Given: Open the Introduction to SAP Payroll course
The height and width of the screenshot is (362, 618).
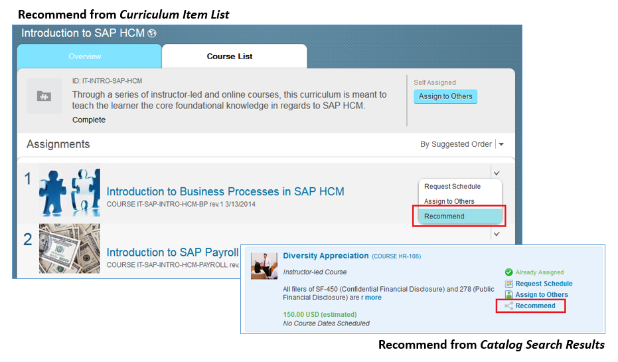Looking at the screenshot, I should 172,252.
